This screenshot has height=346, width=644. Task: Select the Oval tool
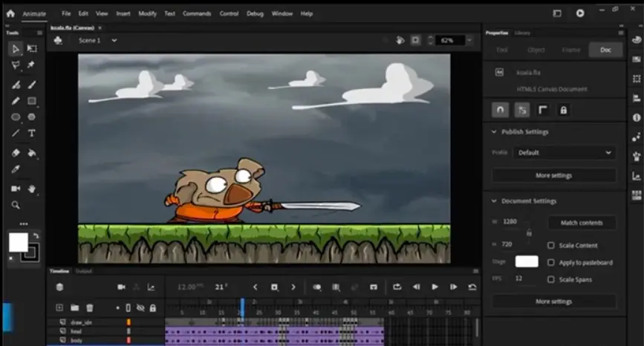click(x=16, y=117)
